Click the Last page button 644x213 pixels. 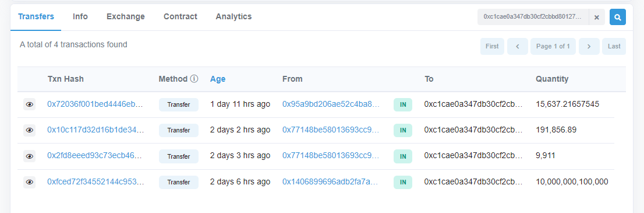click(614, 47)
